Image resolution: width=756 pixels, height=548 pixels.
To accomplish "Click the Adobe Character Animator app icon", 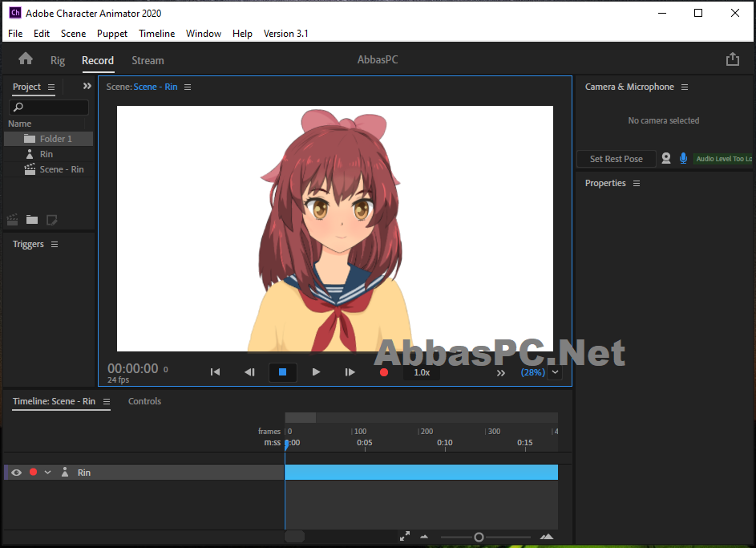I will (x=15, y=13).
